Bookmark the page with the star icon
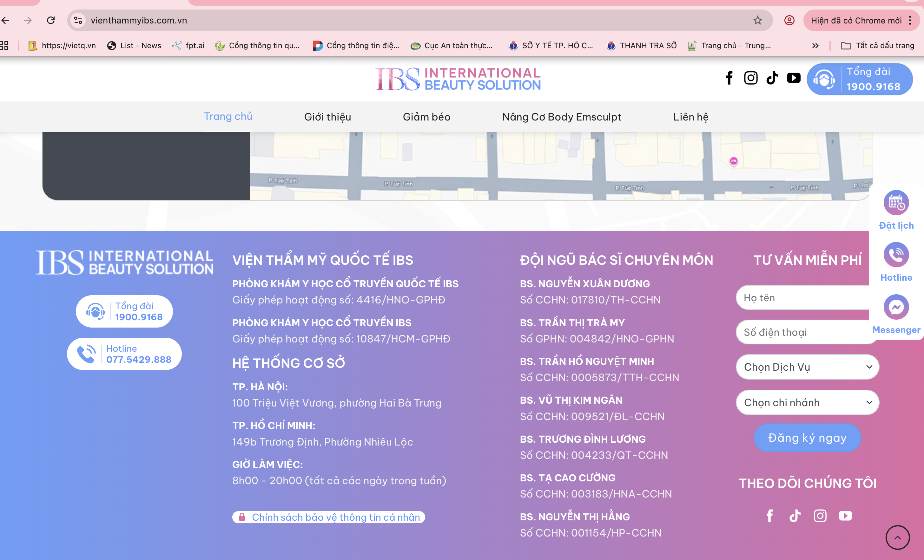The width and height of the screenshot is (924, 560). 757,20
